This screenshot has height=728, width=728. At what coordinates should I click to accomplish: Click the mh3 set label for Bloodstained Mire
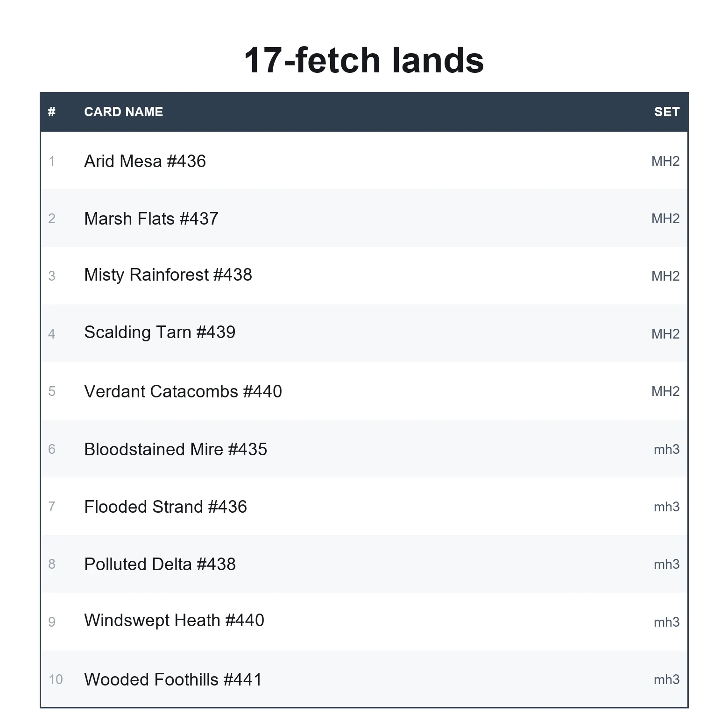click(x=666, y=449)
